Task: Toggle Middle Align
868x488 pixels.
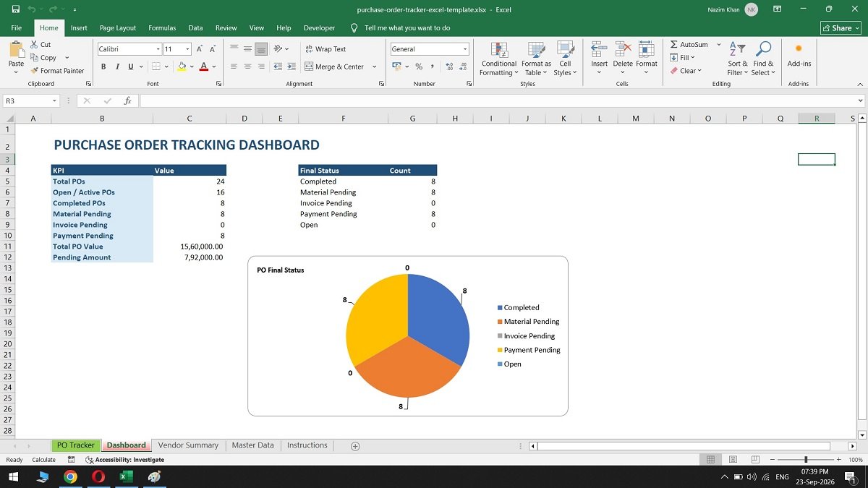Action: point(247,49)
